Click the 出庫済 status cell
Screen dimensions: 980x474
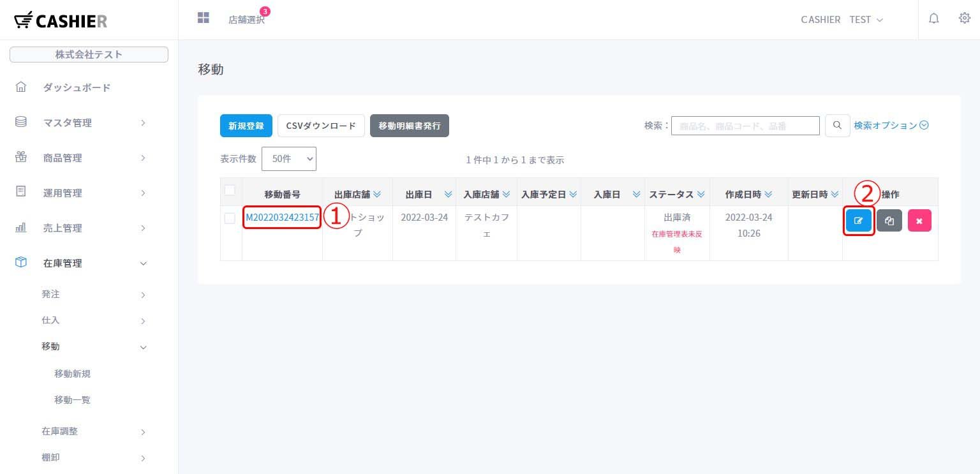(677, 218)
